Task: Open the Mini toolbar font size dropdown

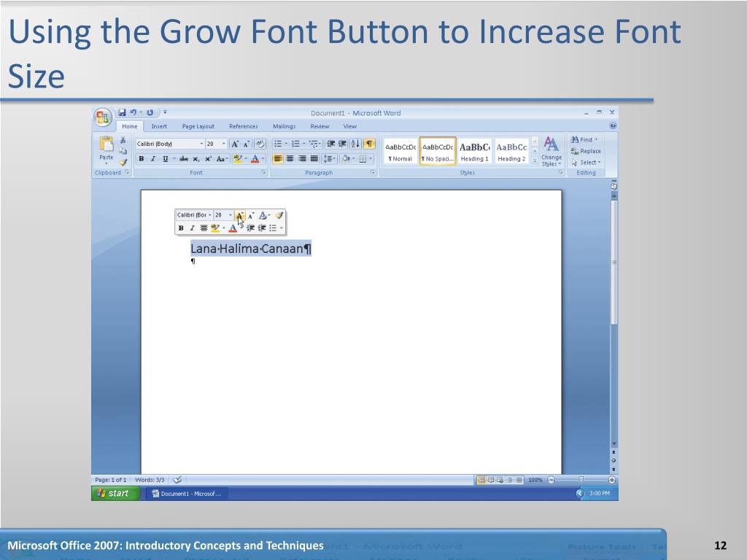Action: (x=230, y=215)
